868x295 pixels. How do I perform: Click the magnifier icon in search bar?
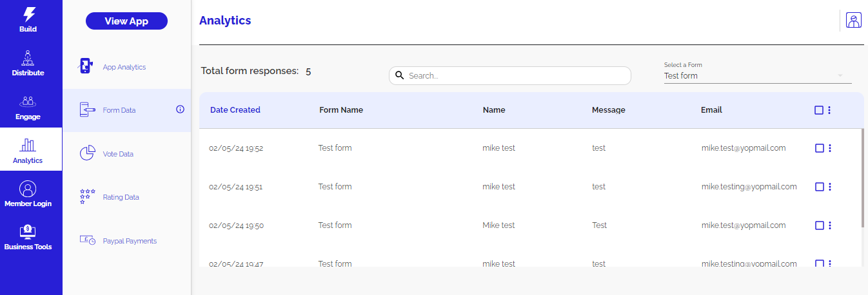pos(399,75)
